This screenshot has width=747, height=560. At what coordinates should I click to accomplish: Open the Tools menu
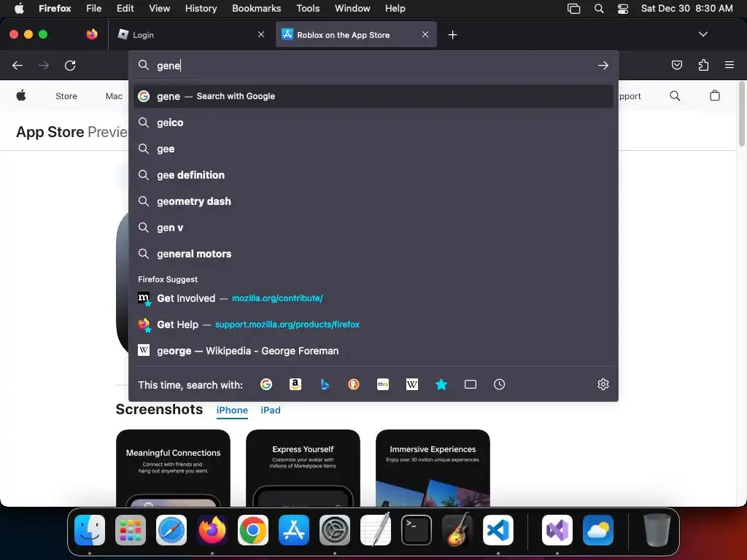(308, 9)
